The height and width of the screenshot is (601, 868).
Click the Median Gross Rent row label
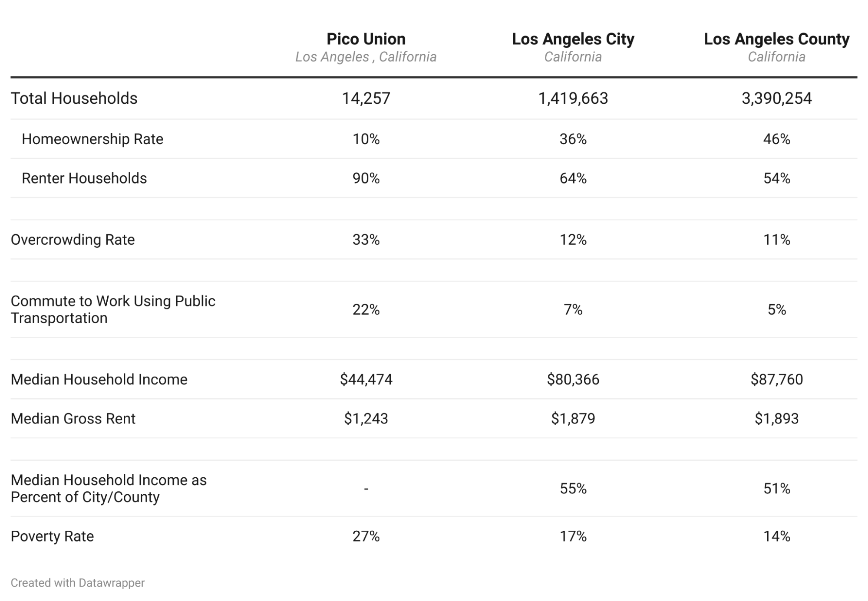click(x=73, y=418)
